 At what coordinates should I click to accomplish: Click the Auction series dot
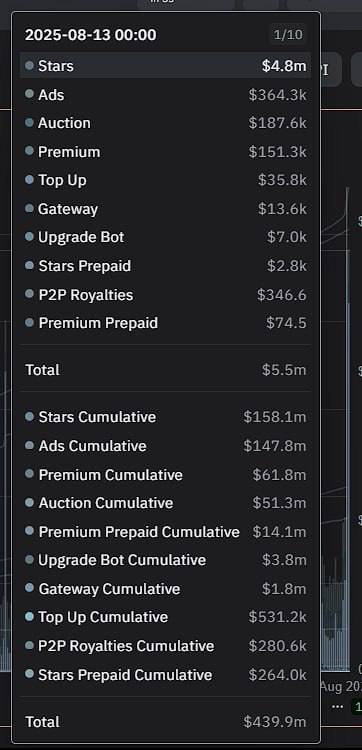tap(30, 123)
